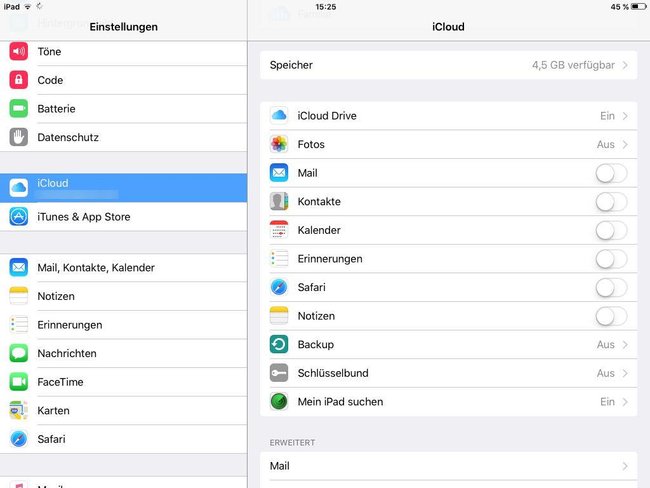650x488 pixels.
Task: Open Nachrichten settings label
Action: [67, 353]
